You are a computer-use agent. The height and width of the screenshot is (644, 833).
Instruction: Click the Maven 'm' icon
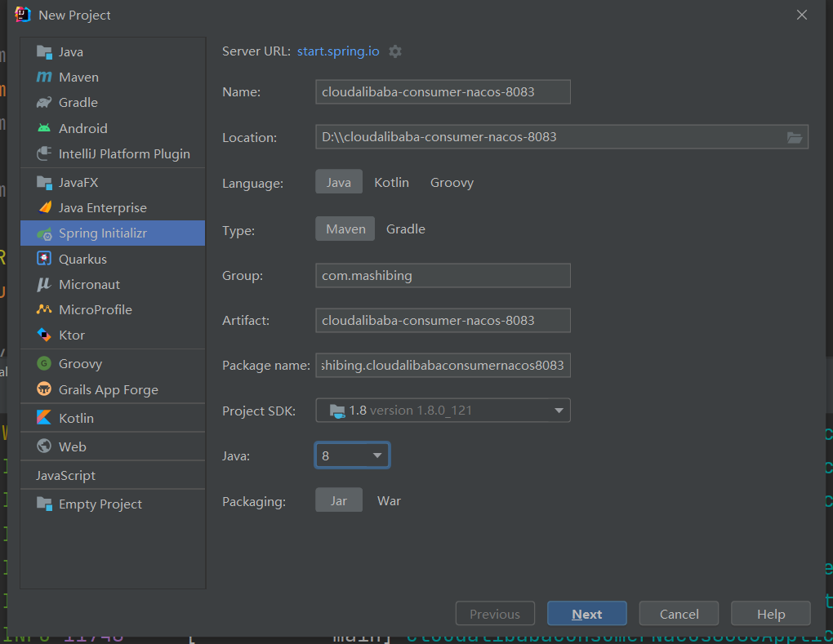pos(44,77)
